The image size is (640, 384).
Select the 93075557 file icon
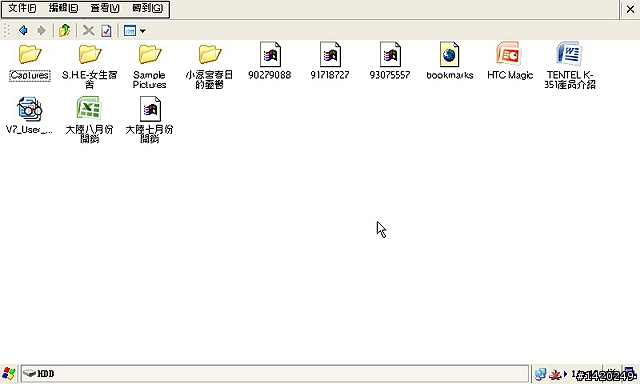[390, 54]
